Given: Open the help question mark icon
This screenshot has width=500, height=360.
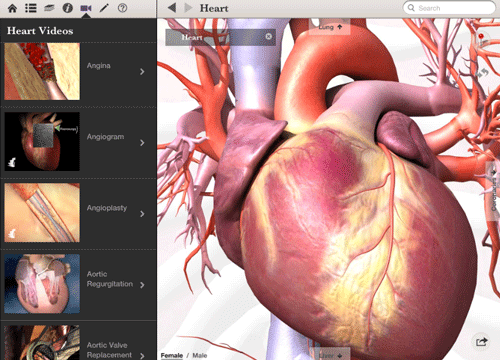Looking at the screenshot, I should point(122,8).
